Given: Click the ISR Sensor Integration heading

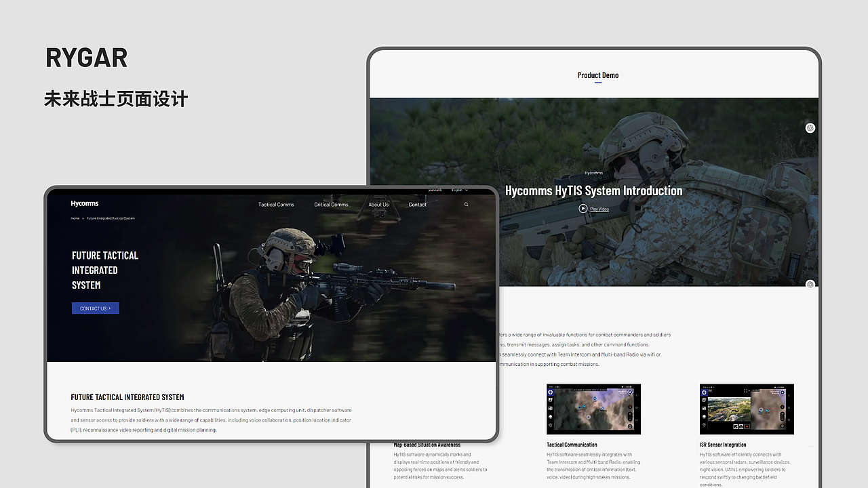Looking at the screenshot, I should tap(723, 445).
